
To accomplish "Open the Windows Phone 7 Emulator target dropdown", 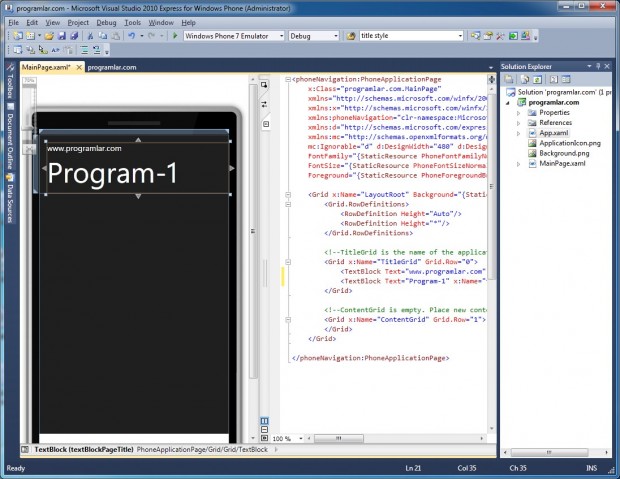I will [x=282, y=36].
